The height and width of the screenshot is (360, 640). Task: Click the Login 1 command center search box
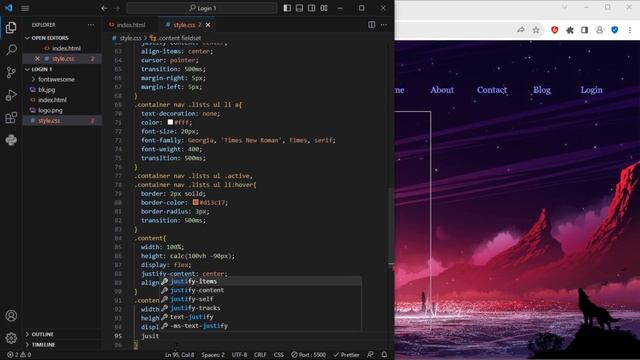(x=202, y=8)
